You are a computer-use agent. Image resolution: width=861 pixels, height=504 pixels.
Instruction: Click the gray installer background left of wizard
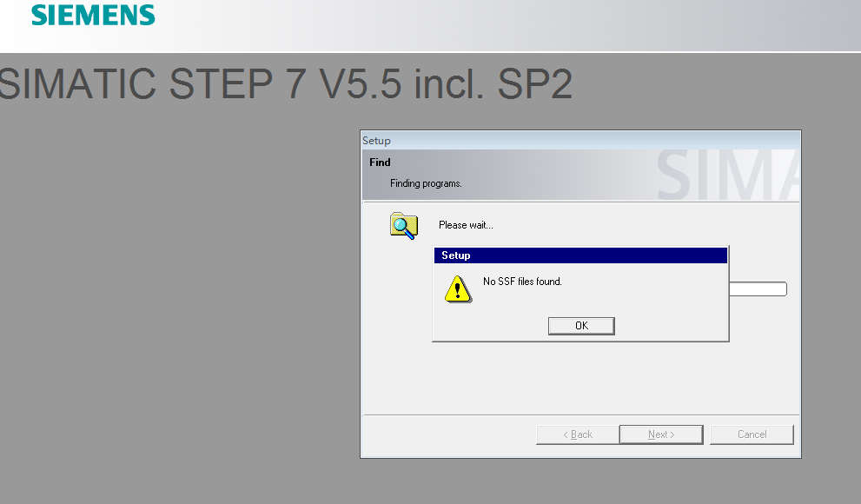pos(174,304)
